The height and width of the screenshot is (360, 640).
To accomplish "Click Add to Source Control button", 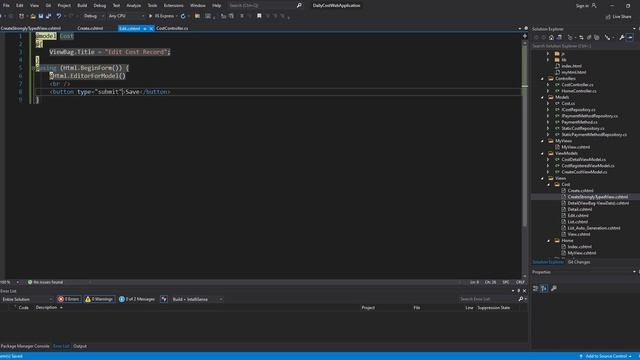I will (606, 356).
